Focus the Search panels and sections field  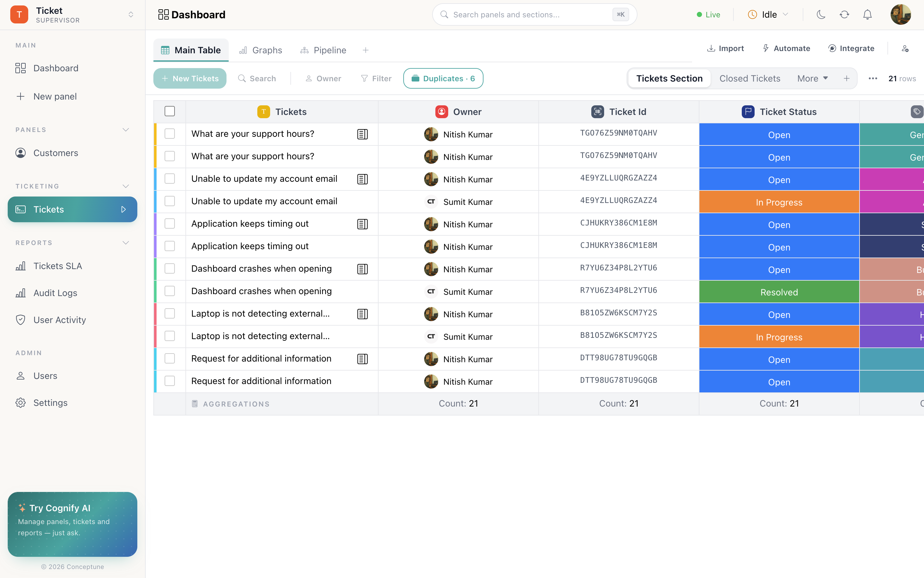(x=535, y=14)
